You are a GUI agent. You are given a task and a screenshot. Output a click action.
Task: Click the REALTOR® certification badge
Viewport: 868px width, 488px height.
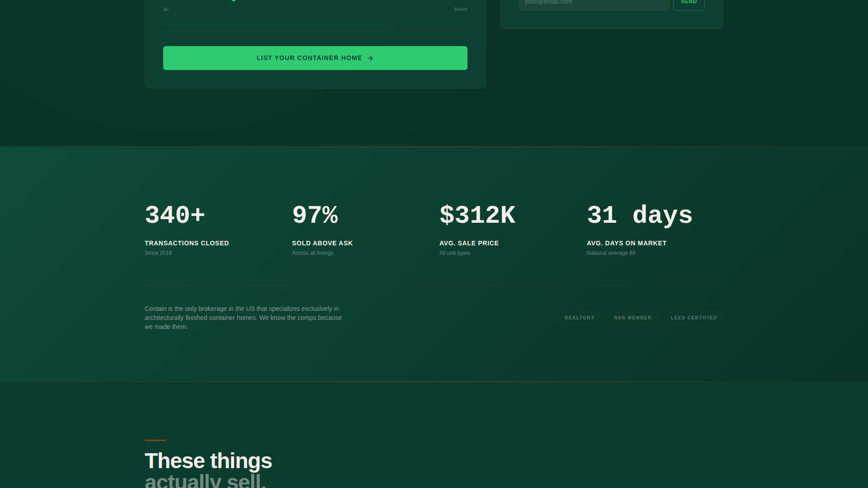(579, 318)
